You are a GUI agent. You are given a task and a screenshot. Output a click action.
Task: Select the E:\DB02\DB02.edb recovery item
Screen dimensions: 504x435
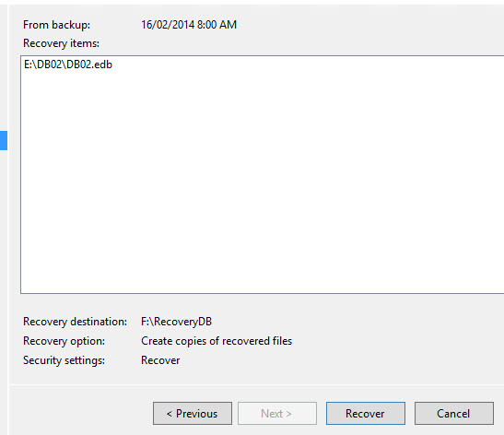tap(68, 65)
